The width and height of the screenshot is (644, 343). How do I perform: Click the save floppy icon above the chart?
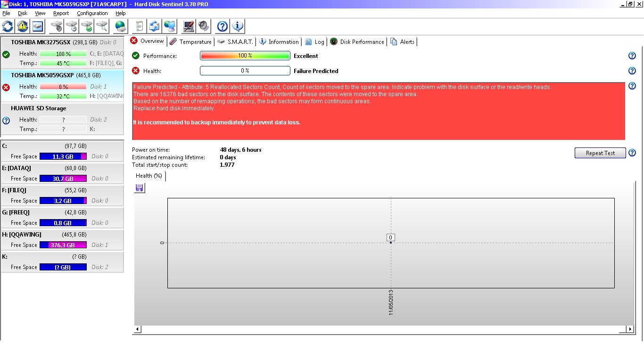point(140,188)
